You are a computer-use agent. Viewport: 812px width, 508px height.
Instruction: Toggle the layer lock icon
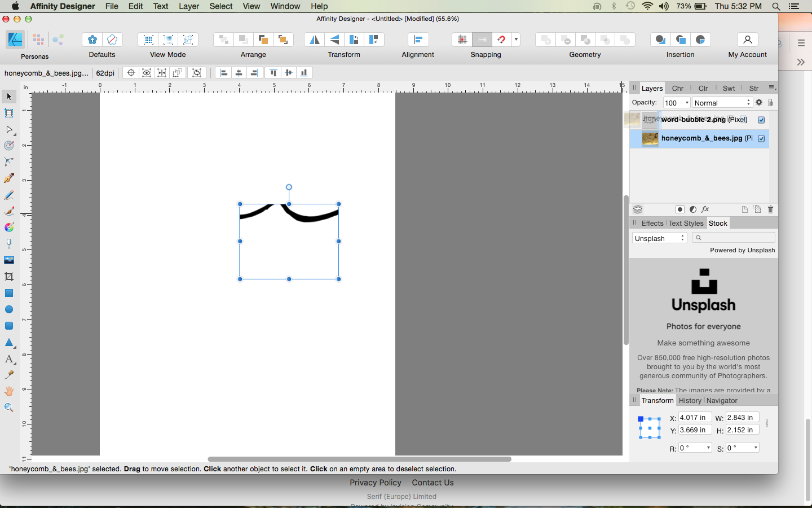pos(770,103)
